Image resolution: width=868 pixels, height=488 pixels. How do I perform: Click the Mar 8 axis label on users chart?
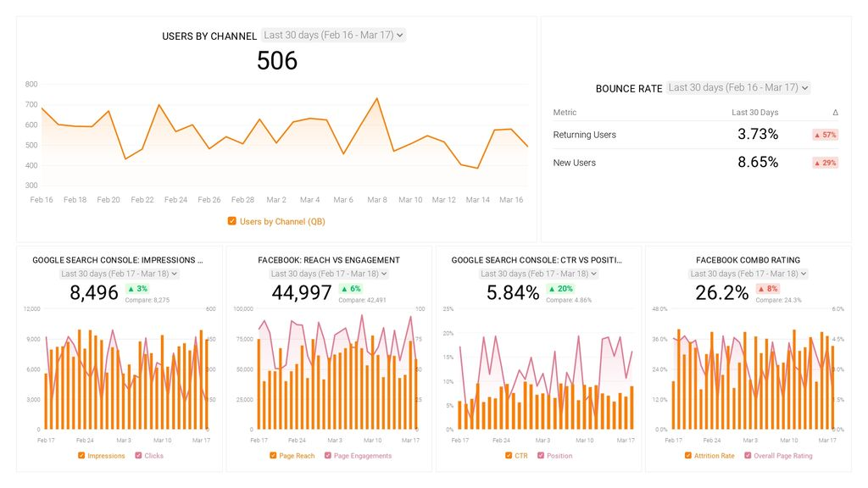point(377,200)
